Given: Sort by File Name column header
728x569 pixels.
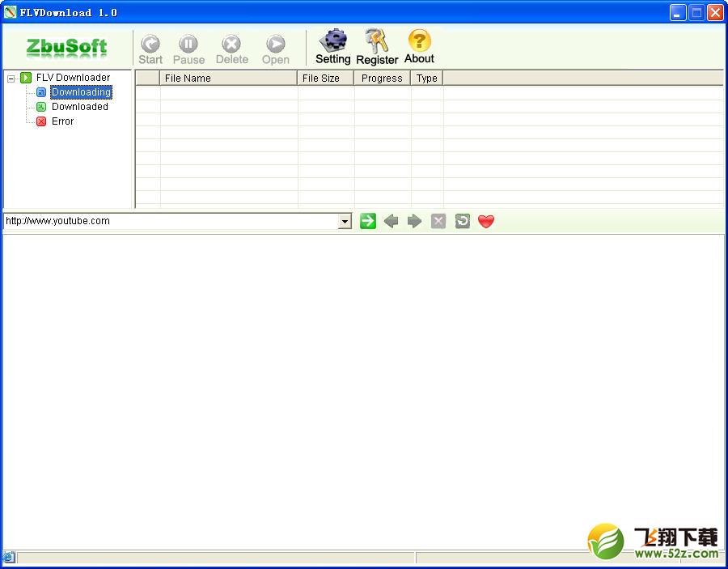Looking at the screenshot, I should pos(228,78).
